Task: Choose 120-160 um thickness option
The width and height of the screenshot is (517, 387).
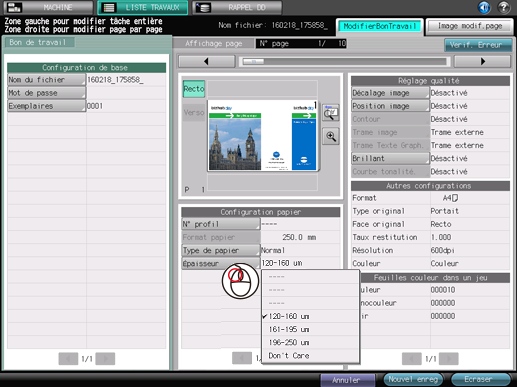Action: click(x=310, y=316)
